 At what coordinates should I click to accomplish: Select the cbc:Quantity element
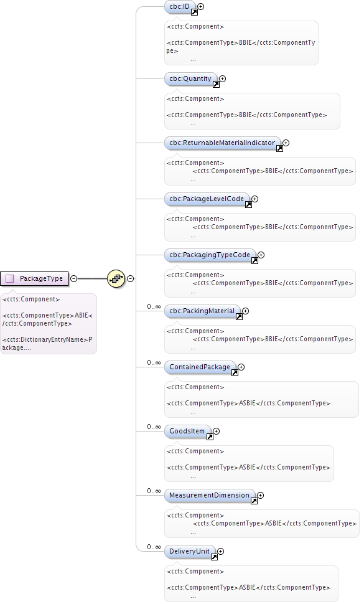[190, 79]
